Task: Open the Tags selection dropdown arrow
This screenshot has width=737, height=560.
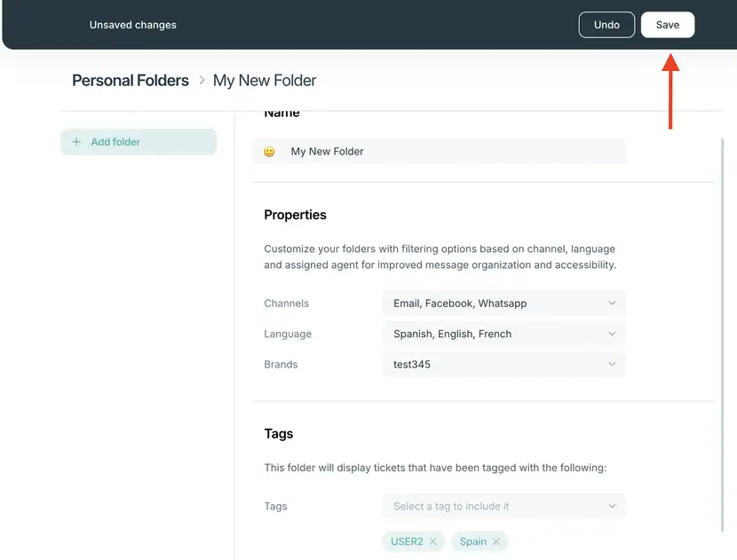Action: [612, 506]
